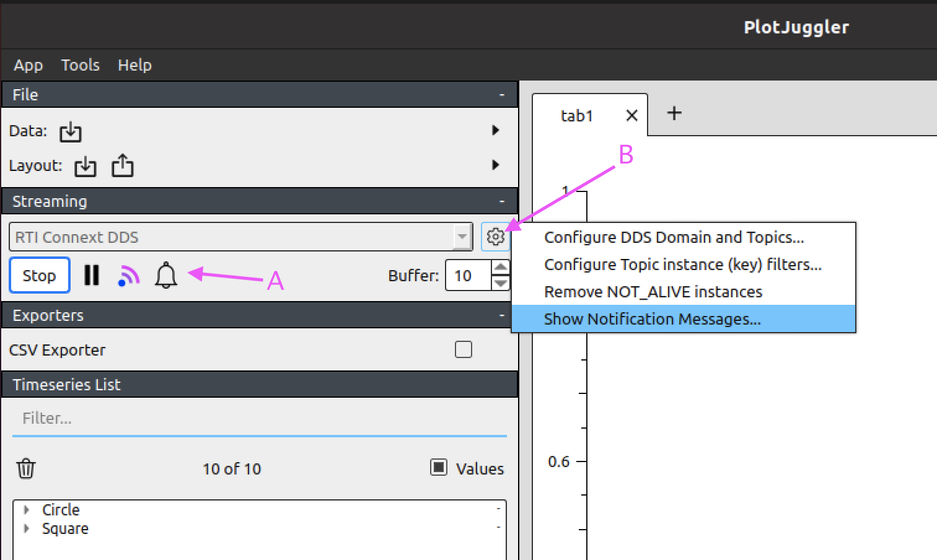Click the save layout export icon
Screen dimensions: 937x560
(x=122, y=166)
